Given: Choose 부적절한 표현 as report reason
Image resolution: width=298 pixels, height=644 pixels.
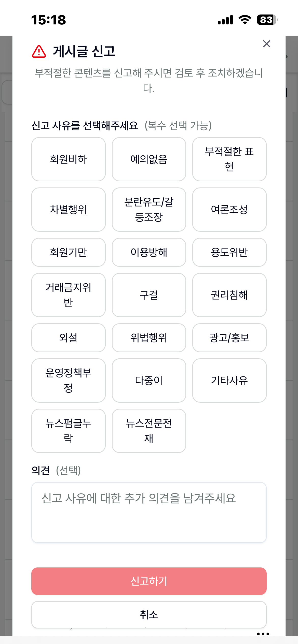Looking at the screenshot, I should click(x=229, y=159).
